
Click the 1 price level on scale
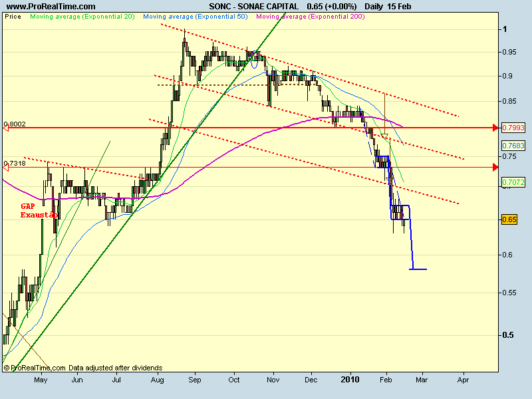[505, 29]
